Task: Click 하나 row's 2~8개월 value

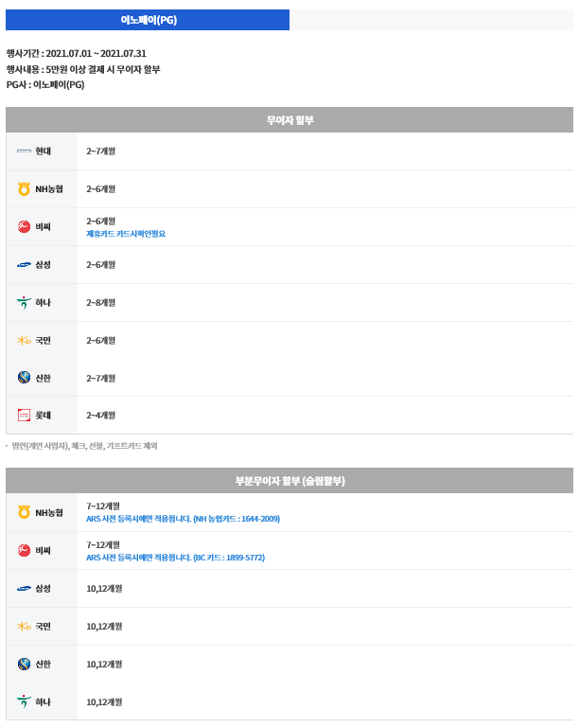Action: pyautogui.click(x=100, y=303)
